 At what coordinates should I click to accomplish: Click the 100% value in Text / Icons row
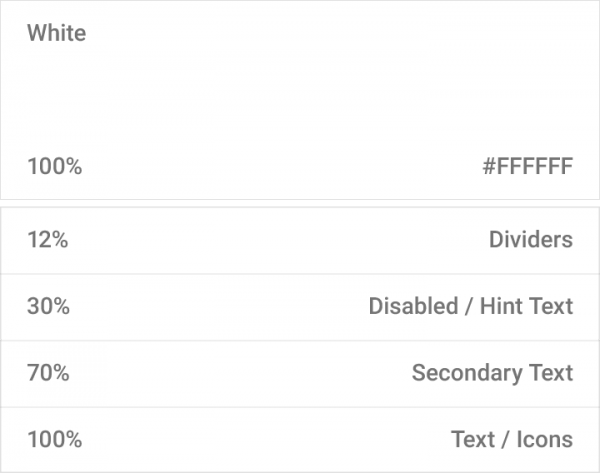coord(55,439)
